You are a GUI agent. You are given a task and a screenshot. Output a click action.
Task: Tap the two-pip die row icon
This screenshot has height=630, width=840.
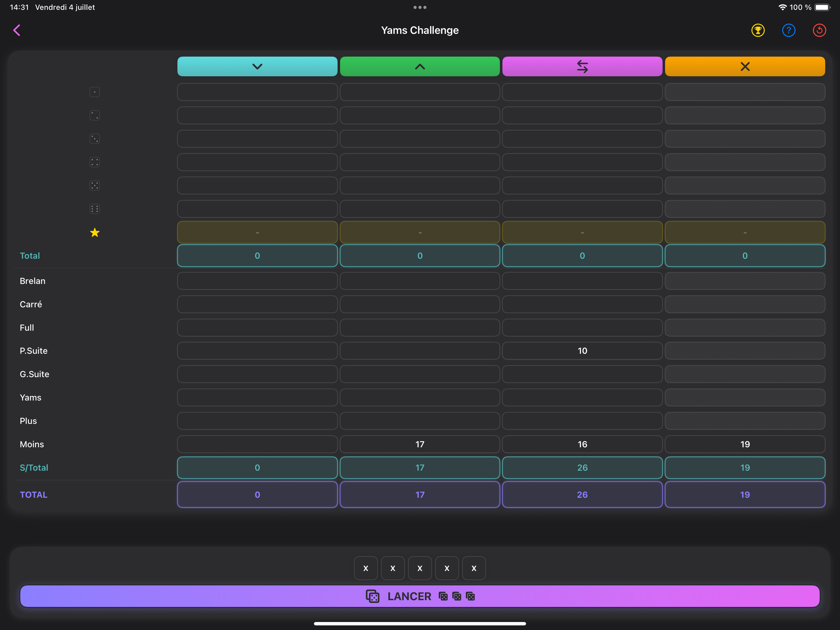[95, 115]
